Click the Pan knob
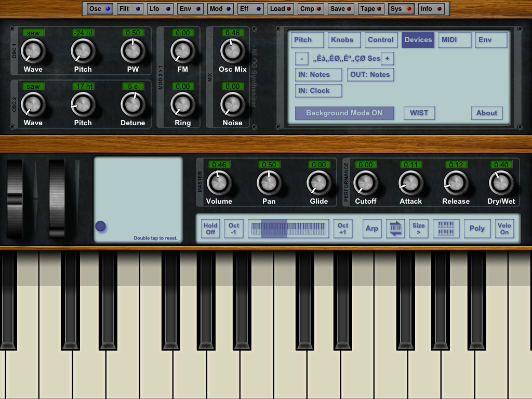This screenshot has height=399, width=532. click(269, 182)
